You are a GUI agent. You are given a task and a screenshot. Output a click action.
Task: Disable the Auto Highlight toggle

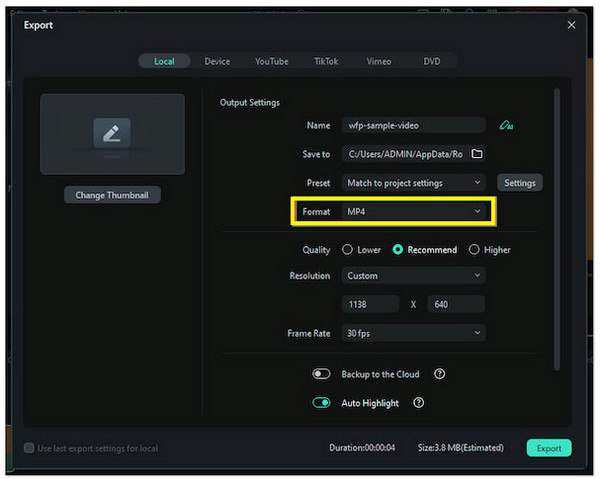click(321, 402)
